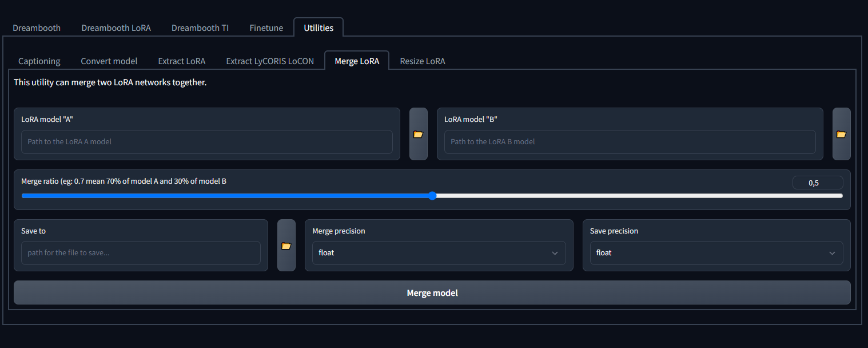This screenshot has width=868, height=348.
Task: Open the Extract LyCORIS LoCON sub-tab
Action: pyautogui.click(x=270, y=61)
